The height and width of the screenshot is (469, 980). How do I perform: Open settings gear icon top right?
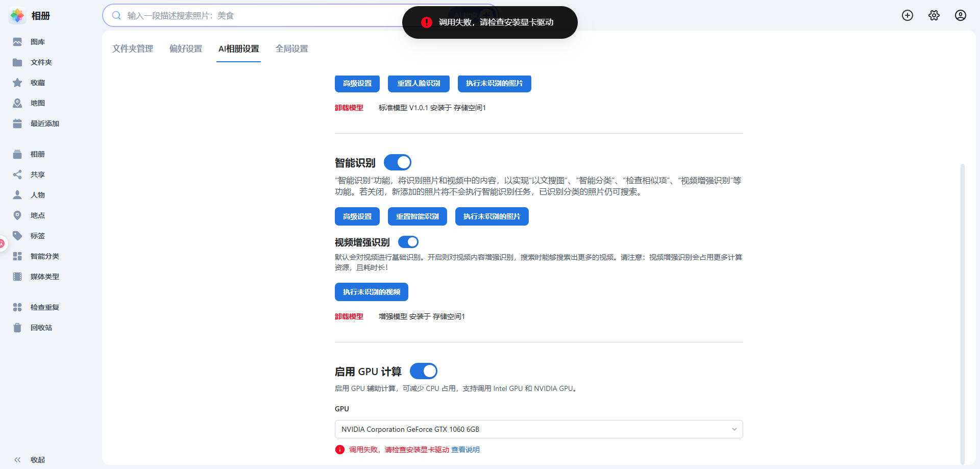pyautogui.click(x=934, y=15)
